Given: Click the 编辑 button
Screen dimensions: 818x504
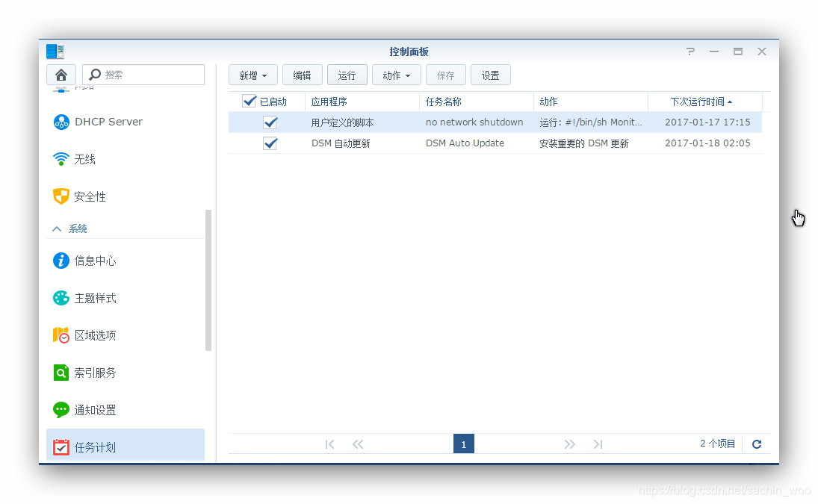Looking at the screenshot, I should (x=302, y=75).
